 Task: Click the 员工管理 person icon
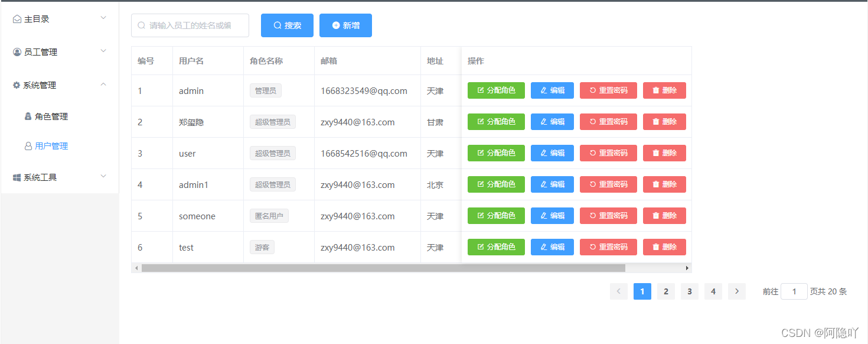[17, 52]
